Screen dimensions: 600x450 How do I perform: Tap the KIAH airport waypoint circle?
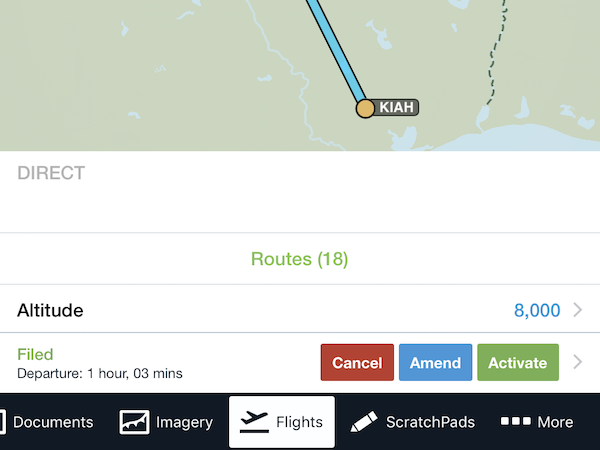tap(366, 108)
